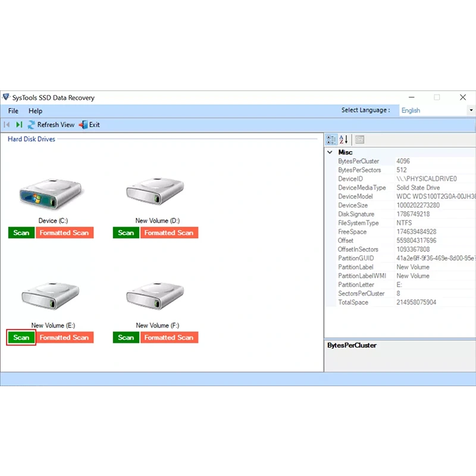The image size is (476, 476).
Task: Click the 214958075904 total space value
Action: click(416, 302)
